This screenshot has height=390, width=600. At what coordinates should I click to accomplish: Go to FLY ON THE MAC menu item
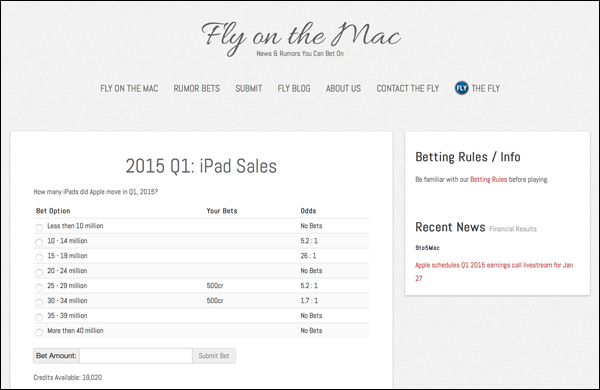(x=129, y=88)
